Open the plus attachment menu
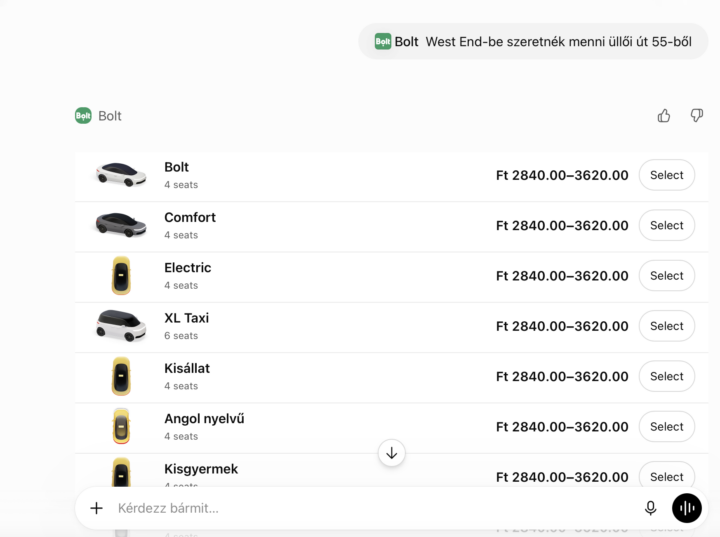 click(96, 508)
